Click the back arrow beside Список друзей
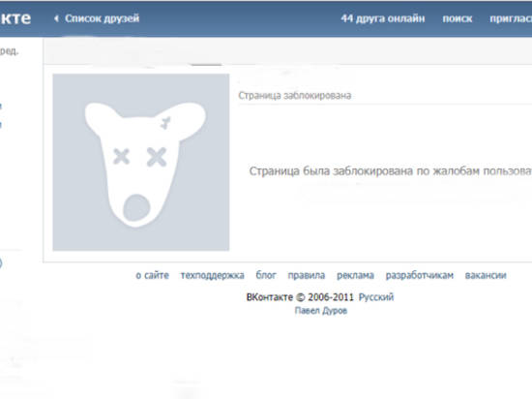 56,18
